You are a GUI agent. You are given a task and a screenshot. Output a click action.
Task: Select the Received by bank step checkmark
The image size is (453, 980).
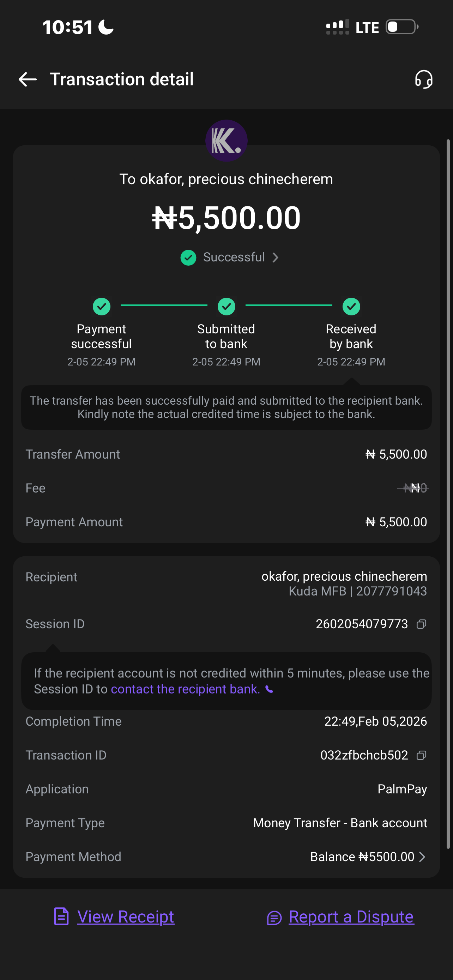pyautogui.click(x=351, y=306)
